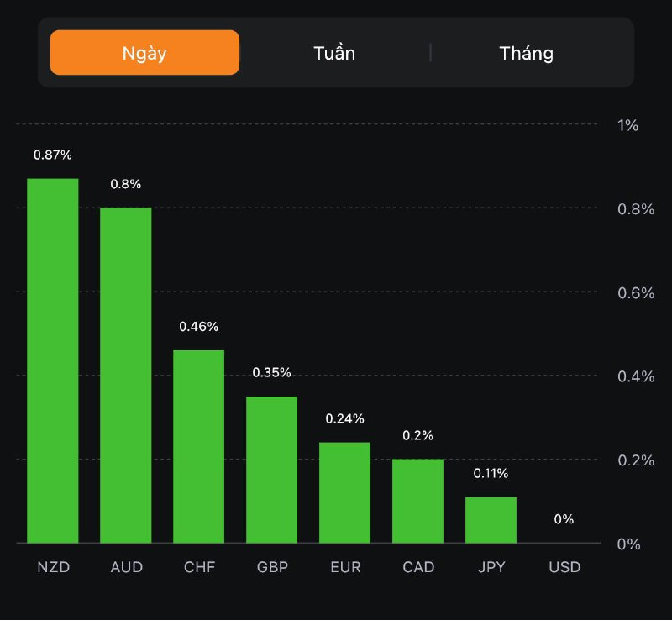Click the 0.46% value label
This screenshot has height=620, width=672.
pos(199,326)
